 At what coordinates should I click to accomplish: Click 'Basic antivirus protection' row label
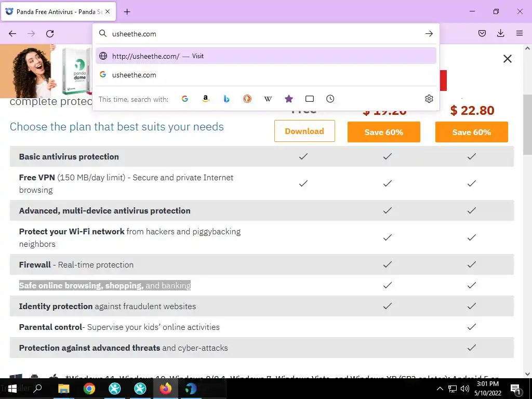(69, 157)
